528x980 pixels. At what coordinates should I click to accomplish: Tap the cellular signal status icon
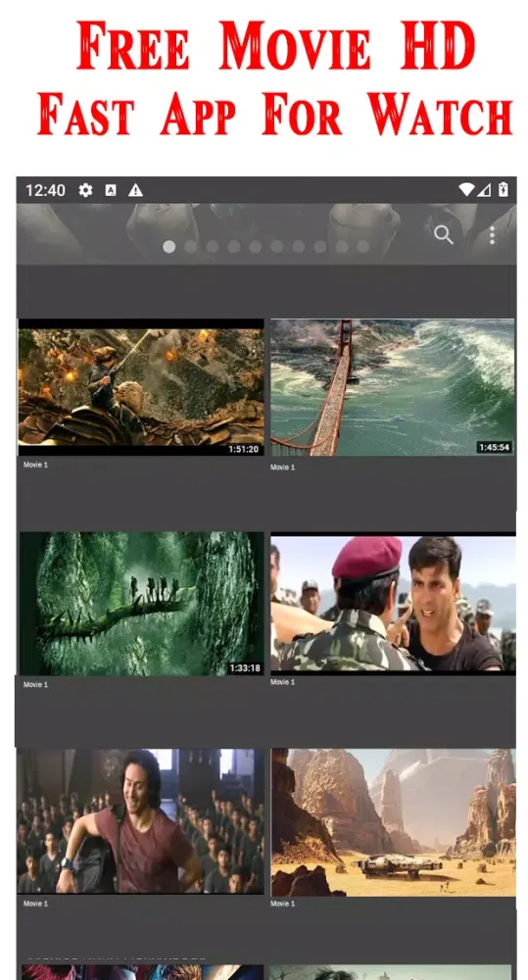coord(484,189)
